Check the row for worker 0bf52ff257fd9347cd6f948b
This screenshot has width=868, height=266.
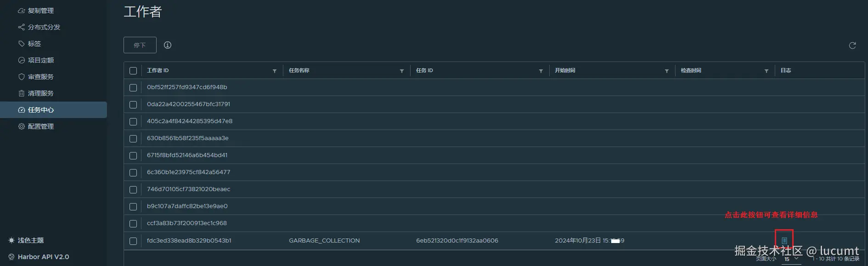coord(133,88)
